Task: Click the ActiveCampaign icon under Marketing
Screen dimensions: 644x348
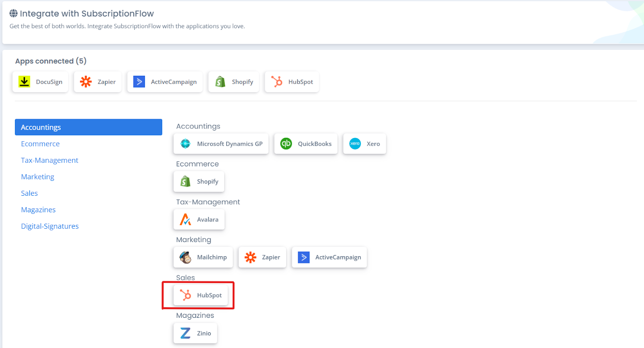Action: (304, 257)
